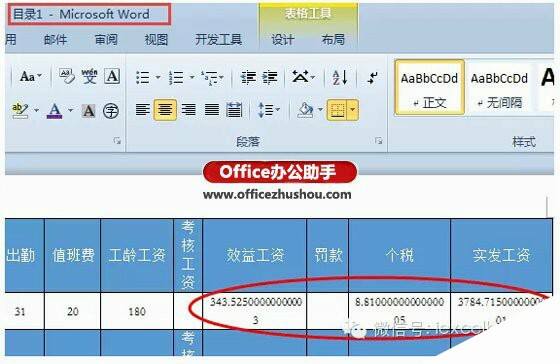The width and height of the screenshot is (560, 364).
Task: Click the cell containing 31
Action: (24, 311)
